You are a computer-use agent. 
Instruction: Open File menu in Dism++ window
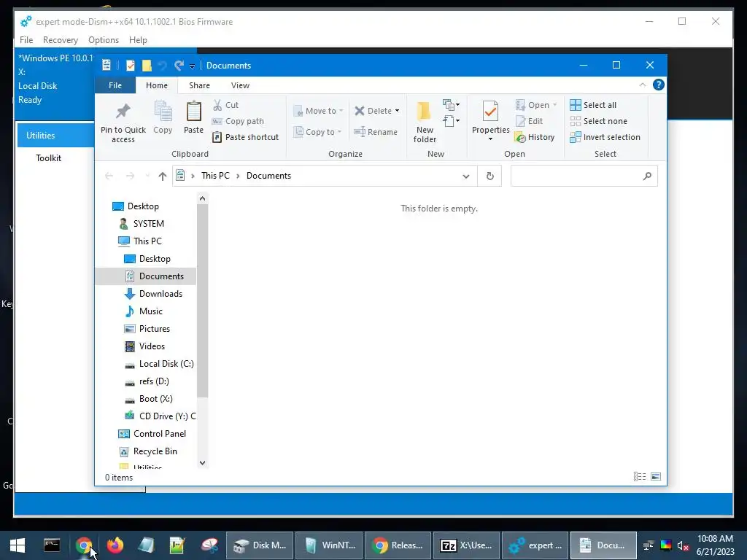point(26,40)
